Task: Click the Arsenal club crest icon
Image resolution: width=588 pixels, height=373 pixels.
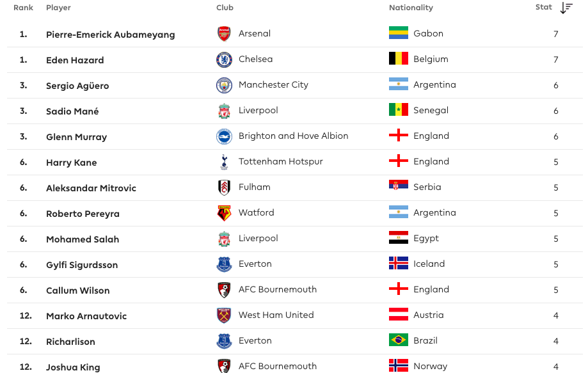Action: click(224, 34)
